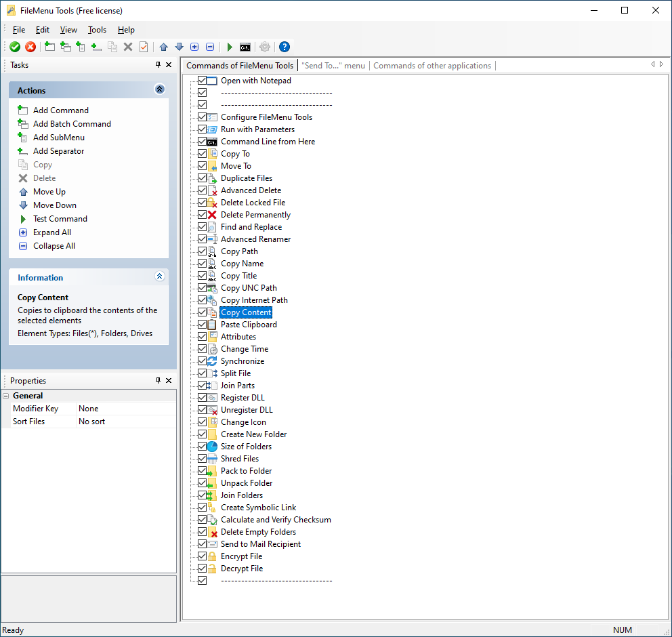Click the Collapse All toolbar icon
This screenshot has height=637, width=672.
[x=210, y=47]
